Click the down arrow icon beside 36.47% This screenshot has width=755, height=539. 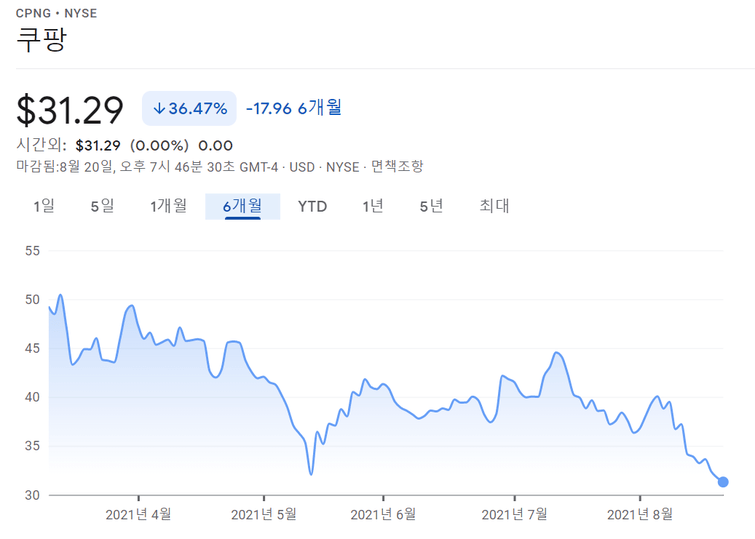pyautogui.click(x=159, y=109)
